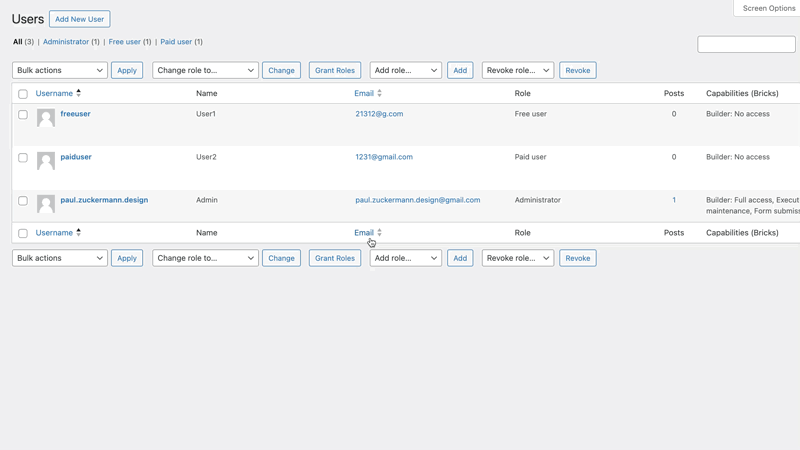This screenshot has height=450, width=800.
Task: Click the bottom Revoke button
Action: pos(578,258)
